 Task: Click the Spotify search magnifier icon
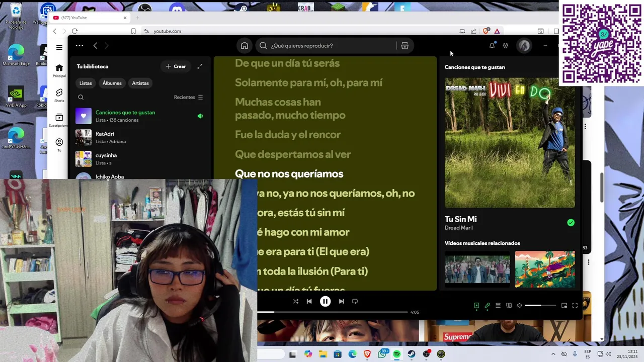pyautogui.click(x=263, y=46)
